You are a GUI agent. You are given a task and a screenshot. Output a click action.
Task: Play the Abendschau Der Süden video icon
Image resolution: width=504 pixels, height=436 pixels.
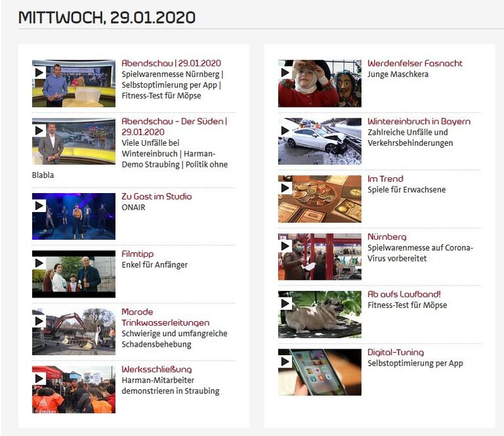(39, 130)
